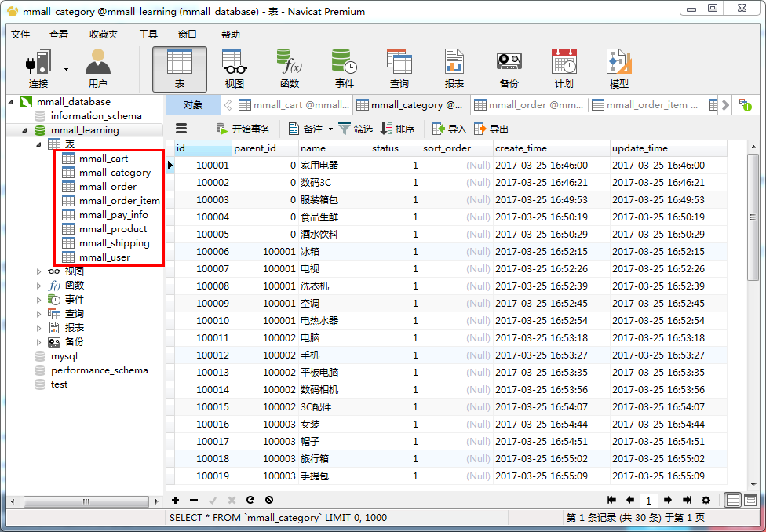Image resolution: width=766 pixels, height=532 pixels.
Task: Switch to the mmall_cart tab
Action: pos(294,104)
